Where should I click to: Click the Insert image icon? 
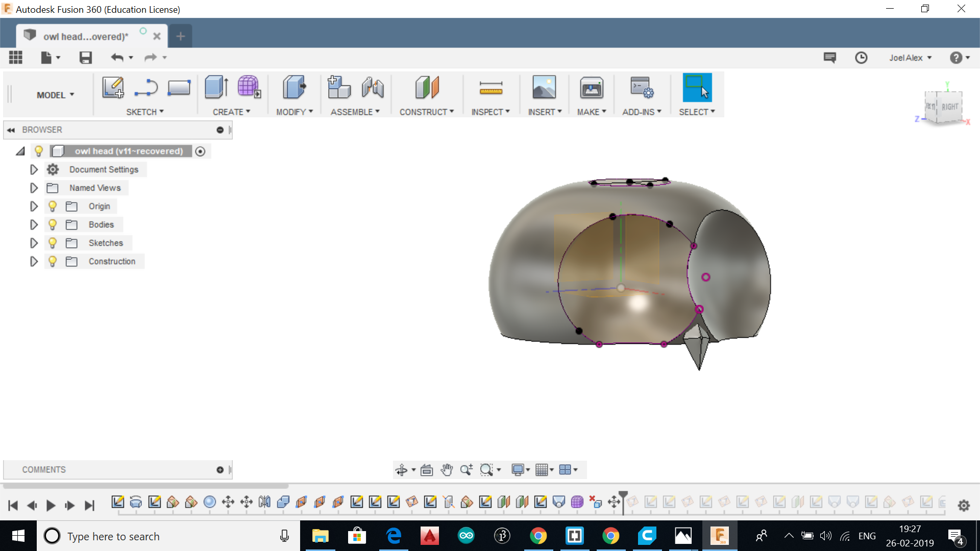(544, 87)
